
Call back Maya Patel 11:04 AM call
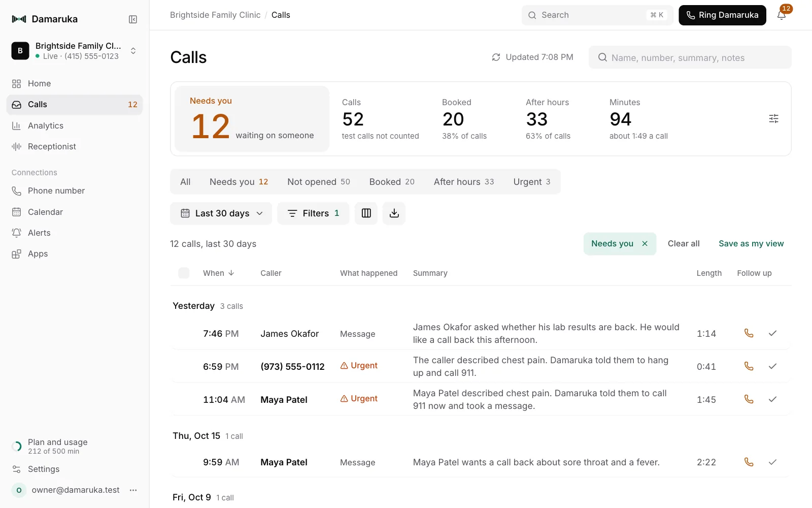tap(749, 399)
